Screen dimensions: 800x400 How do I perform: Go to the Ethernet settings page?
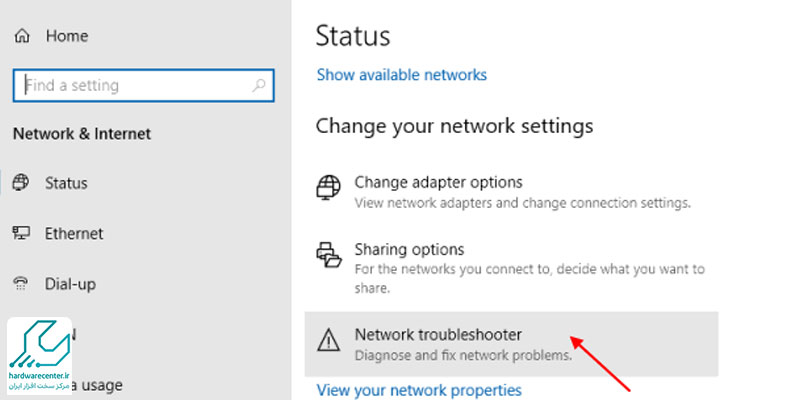74,234
